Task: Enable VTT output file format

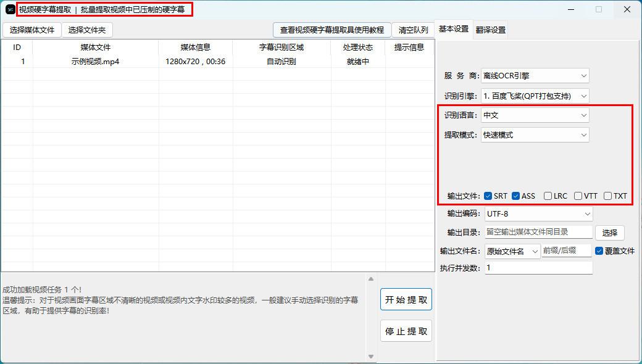Action: (578, 196)
